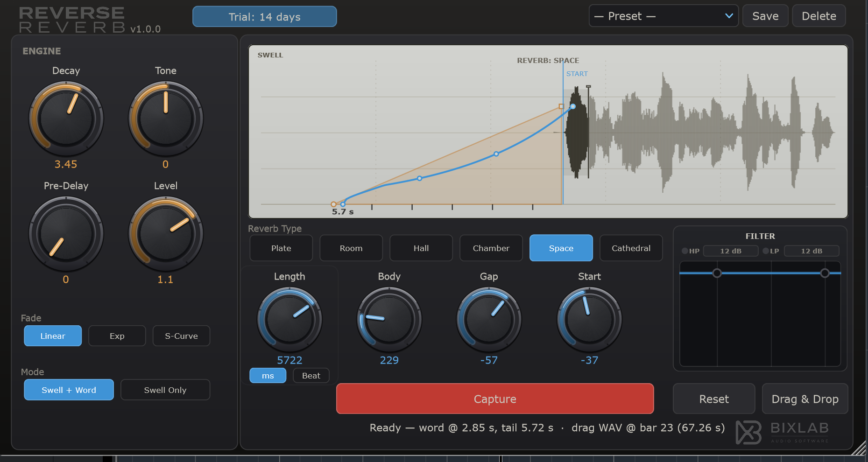Choose Swell Only mode
The image size is (868, 462).
click(165, 390)
